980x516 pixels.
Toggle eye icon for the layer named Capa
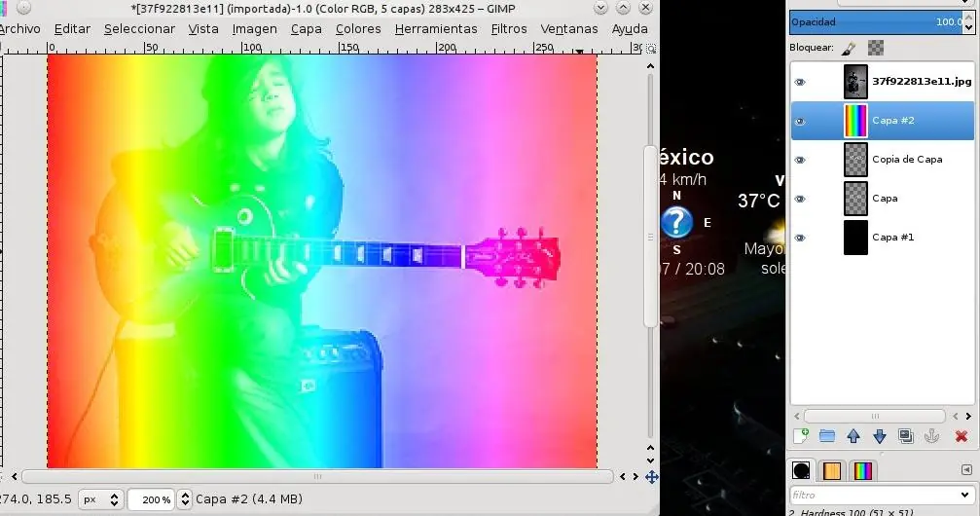tap(800, 199)
